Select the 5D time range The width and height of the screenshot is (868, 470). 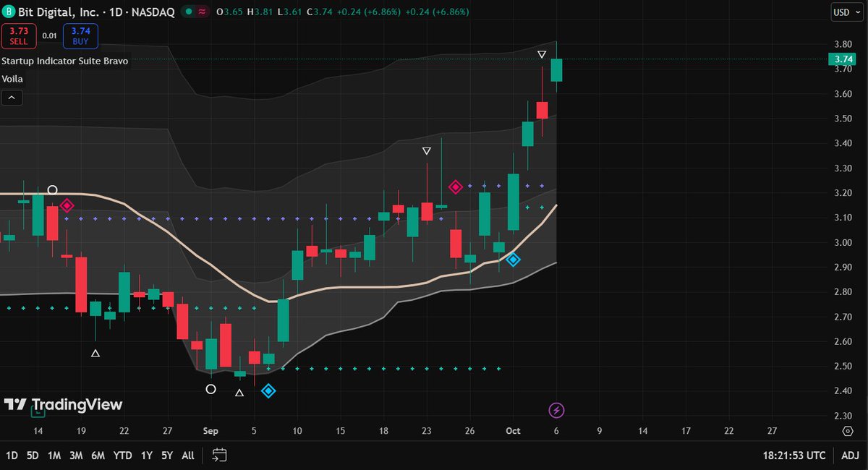(x=33, y=456)
